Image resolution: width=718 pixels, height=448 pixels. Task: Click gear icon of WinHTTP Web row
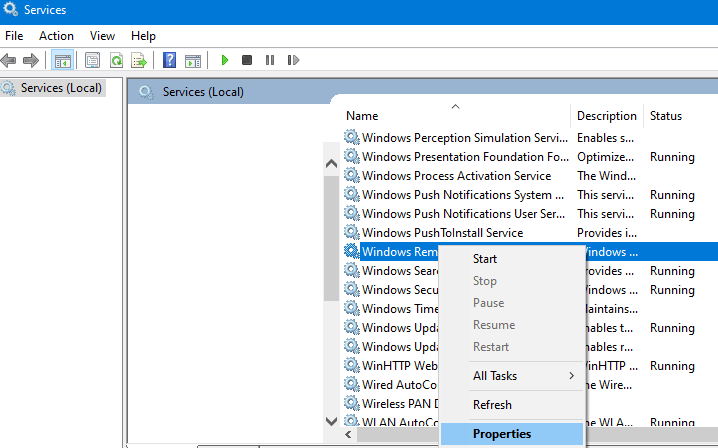(x=352, y=365)
